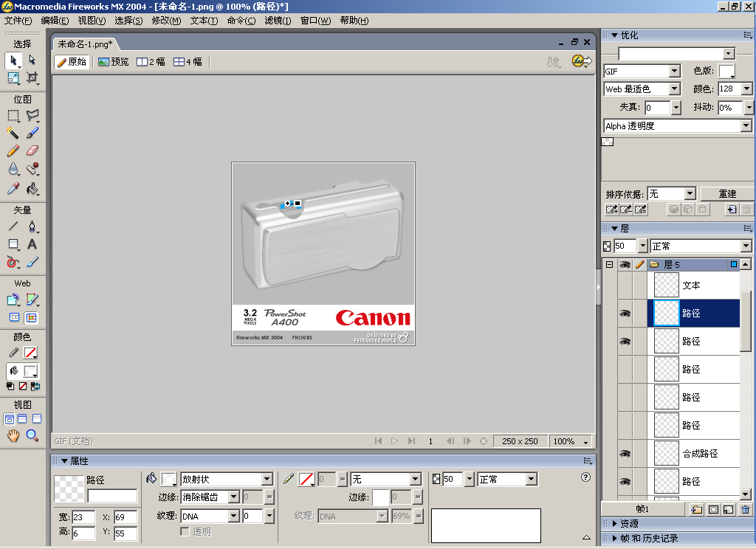Screen dimensions: 756x549
Task: Select the Eyedropper tool
Action: pos(13,188)
